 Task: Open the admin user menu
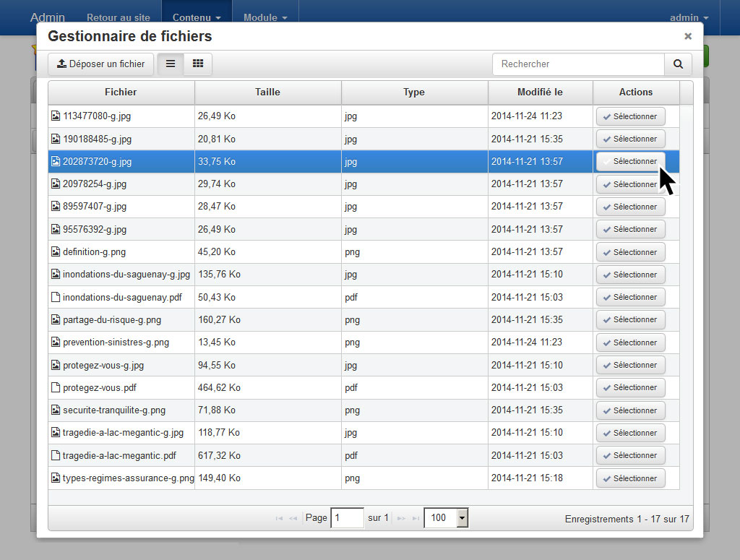(689, 17)
